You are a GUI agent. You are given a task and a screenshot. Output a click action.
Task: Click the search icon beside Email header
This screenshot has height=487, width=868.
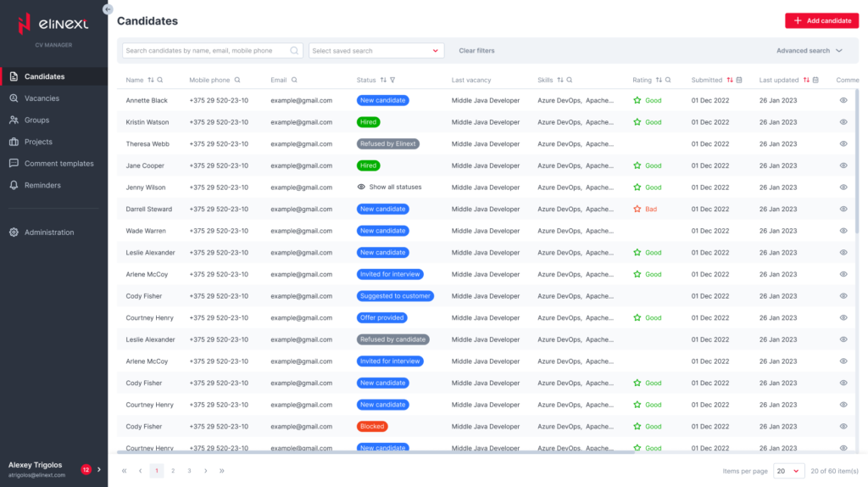tap(294, 80)
